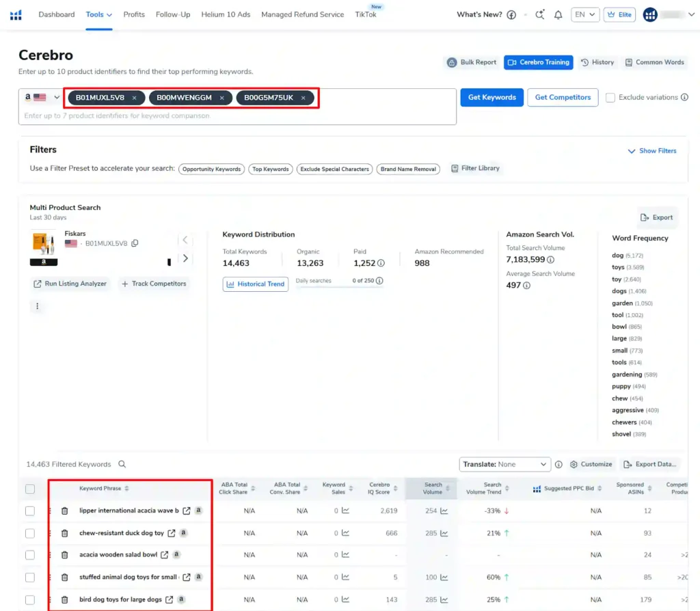Screen dimensions: 700x611
Task: Check the chew-resistant duck dog toy row
Action: tap(30, 533)
